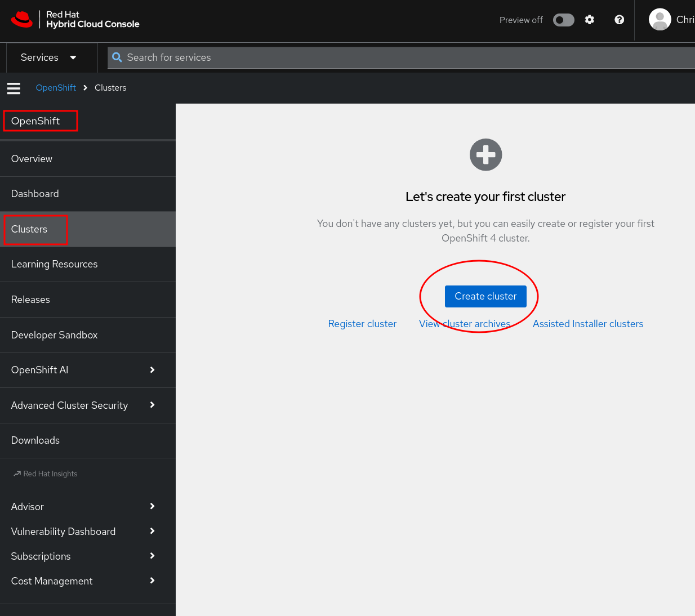The width and height of the screenshot is (695, 616).
Task: Open the help question mark icon
Action: 620,20
